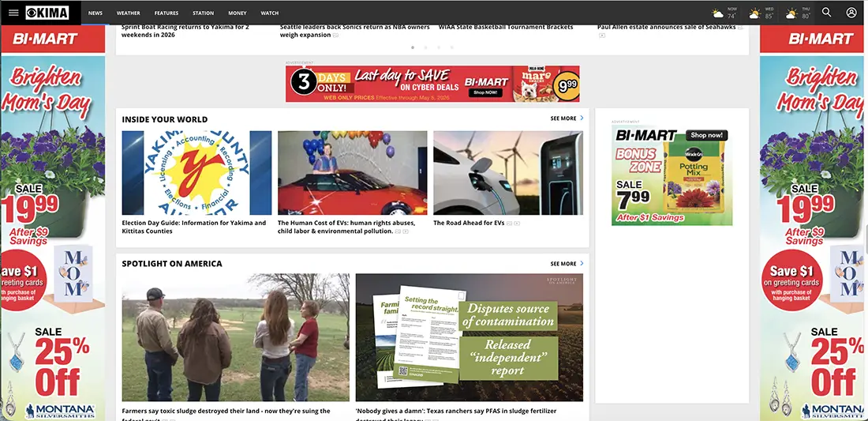Image resolution: width=868 pixels, height=421 pixels.
Task: Click See More in Inside Your World
Action: click(x=563, y=118)
